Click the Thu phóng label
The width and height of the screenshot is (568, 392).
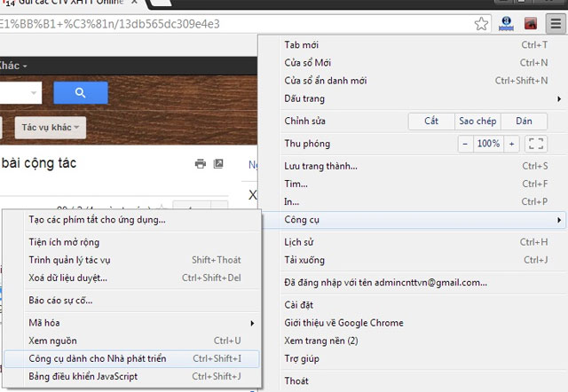307,144
